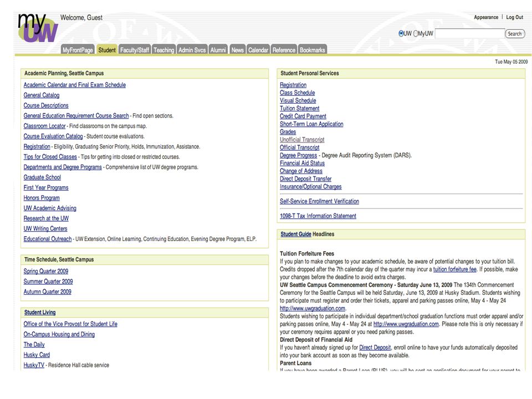Open the tuition forfeiture fee link
532x399 pixels.
[454, 269]
